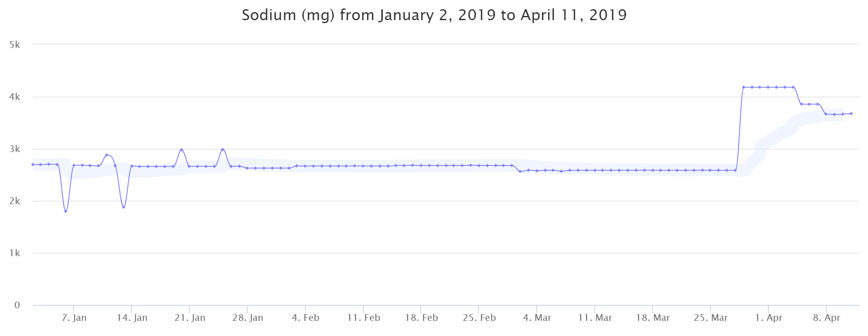
Task: Click the '11. Mar' x-axis label
Action: pos(595,318)
